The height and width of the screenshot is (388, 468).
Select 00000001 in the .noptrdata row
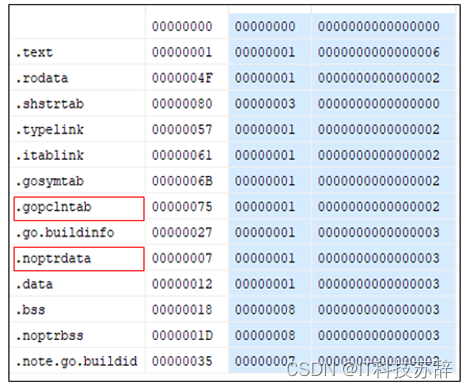pos(265,259)
